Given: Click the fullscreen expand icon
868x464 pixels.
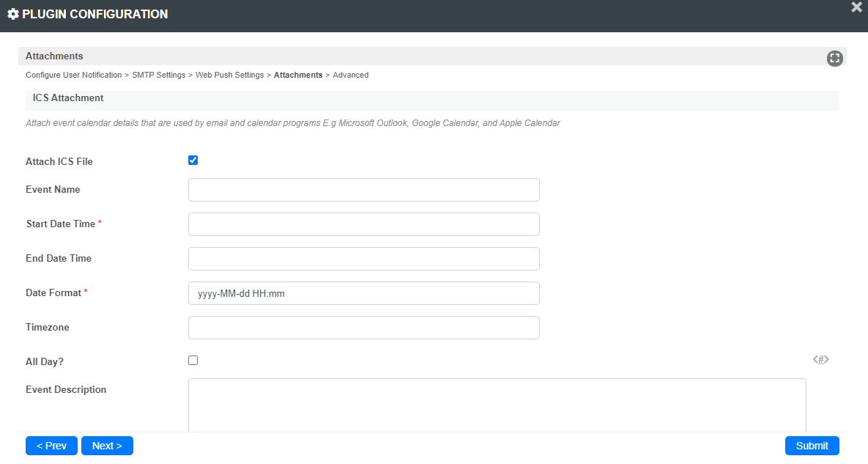Looking at the screenshot, I should tap(834, 58).
